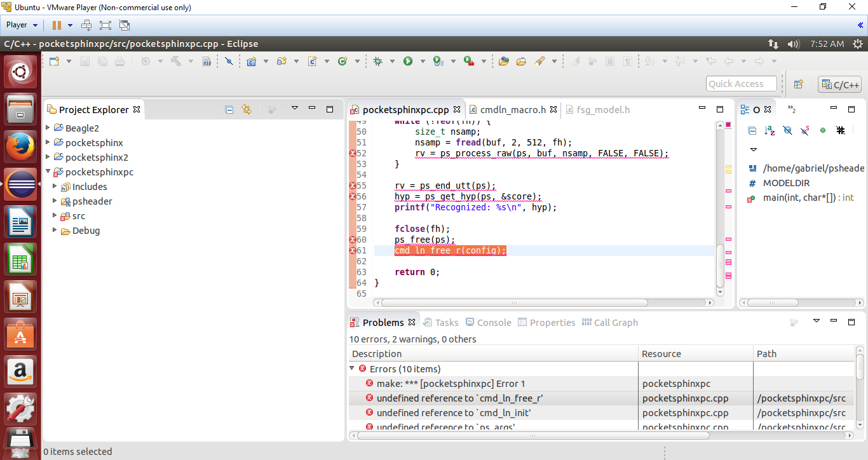Click the Debug bug icon in toolbar
This screenshot has width=868, height=460.
tap(378, 61)
